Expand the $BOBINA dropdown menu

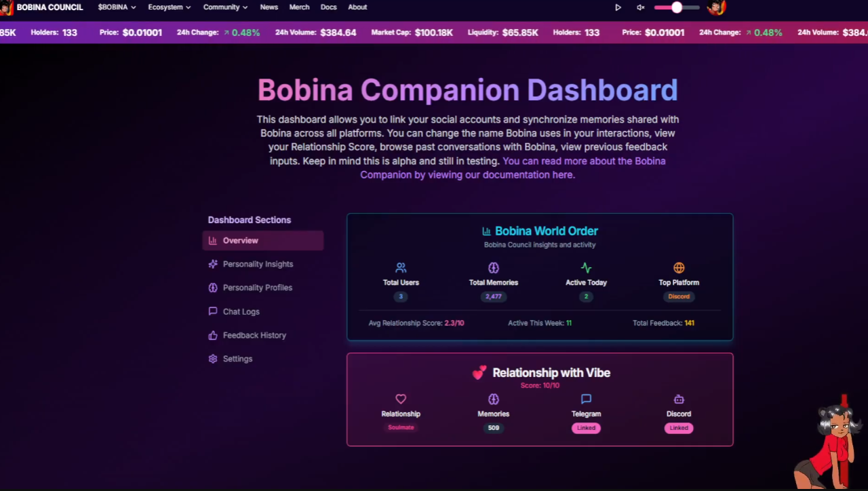coord(117,7)
